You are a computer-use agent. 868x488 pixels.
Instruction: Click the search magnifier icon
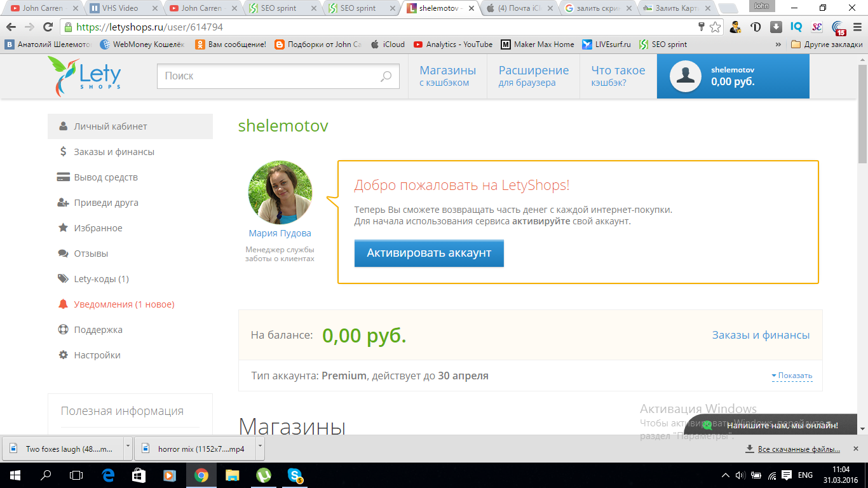pyautogui.click(x=386, y=76)
